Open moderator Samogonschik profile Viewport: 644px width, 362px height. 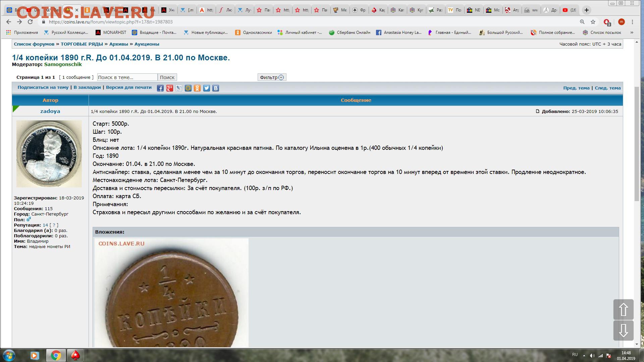pyautogui.click(x=63, y=64)
